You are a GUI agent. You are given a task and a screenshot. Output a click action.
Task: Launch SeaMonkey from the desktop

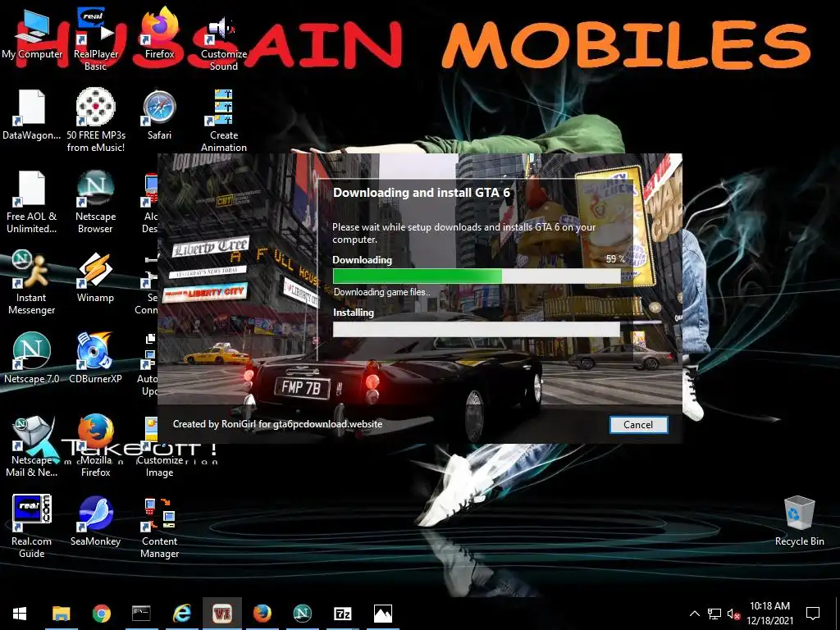(95, 521)
